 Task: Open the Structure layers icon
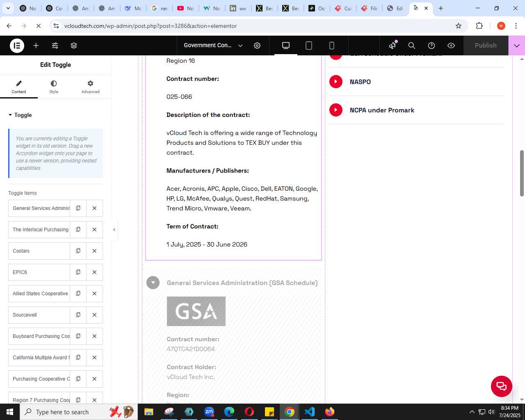[74, 46]
